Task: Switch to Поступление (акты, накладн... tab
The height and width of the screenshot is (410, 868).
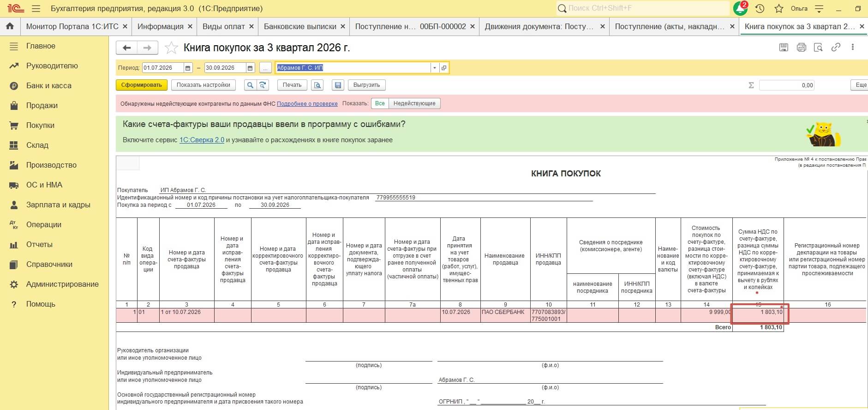Action: pyautogui.click(x=670, y=26)
